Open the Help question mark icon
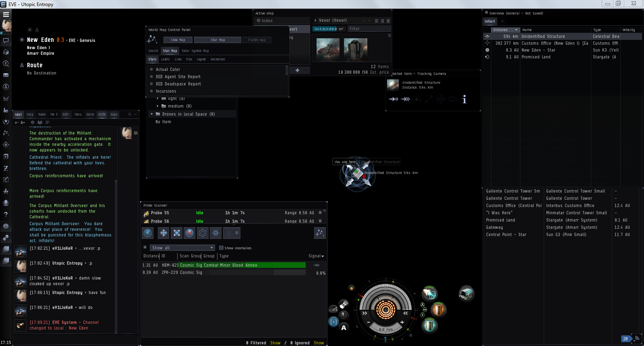Viewport: 644px width, 346px height. point(6,214)
